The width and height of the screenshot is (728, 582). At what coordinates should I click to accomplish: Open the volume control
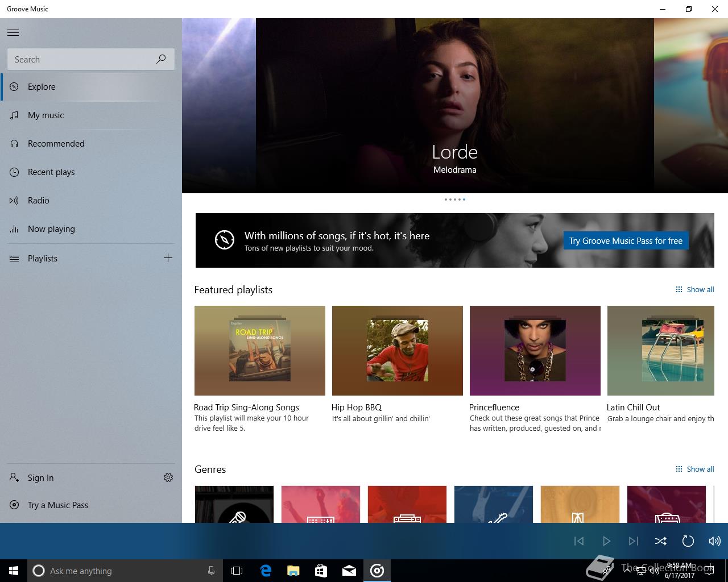point(715,541)
